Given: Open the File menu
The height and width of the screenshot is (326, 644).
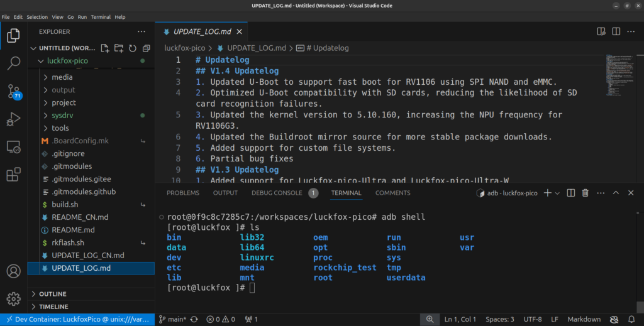Looking at the screenshot, I should click(6, 17).
